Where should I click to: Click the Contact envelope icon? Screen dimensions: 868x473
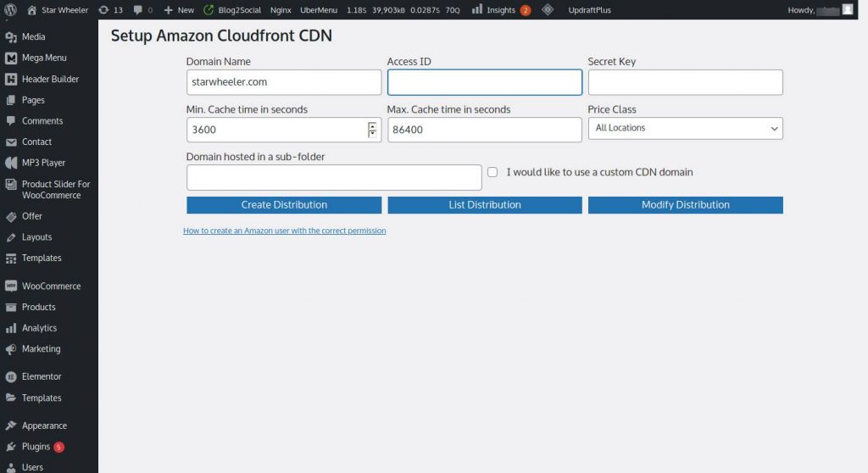click(11, 142)
